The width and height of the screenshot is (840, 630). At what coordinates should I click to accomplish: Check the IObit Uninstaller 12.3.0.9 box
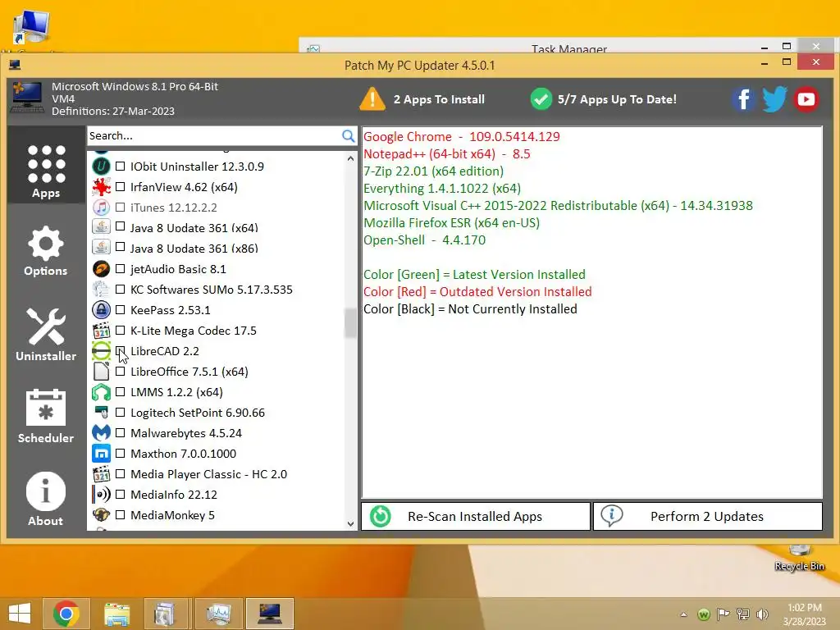(x=120, y=166)
